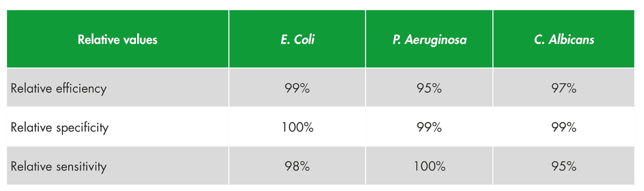The height and width of the screenshot is (191, 644).
Task: Select P. Aeruginosa relative efficiency 95% cell
Action: pyautogui.click(x=429, y=88)
